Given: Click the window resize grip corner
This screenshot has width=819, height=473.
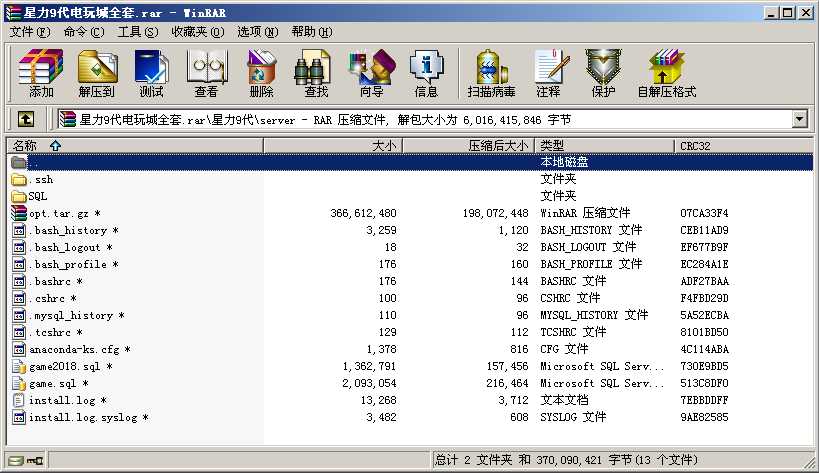Looking at the screenshot, I should 809,461.
